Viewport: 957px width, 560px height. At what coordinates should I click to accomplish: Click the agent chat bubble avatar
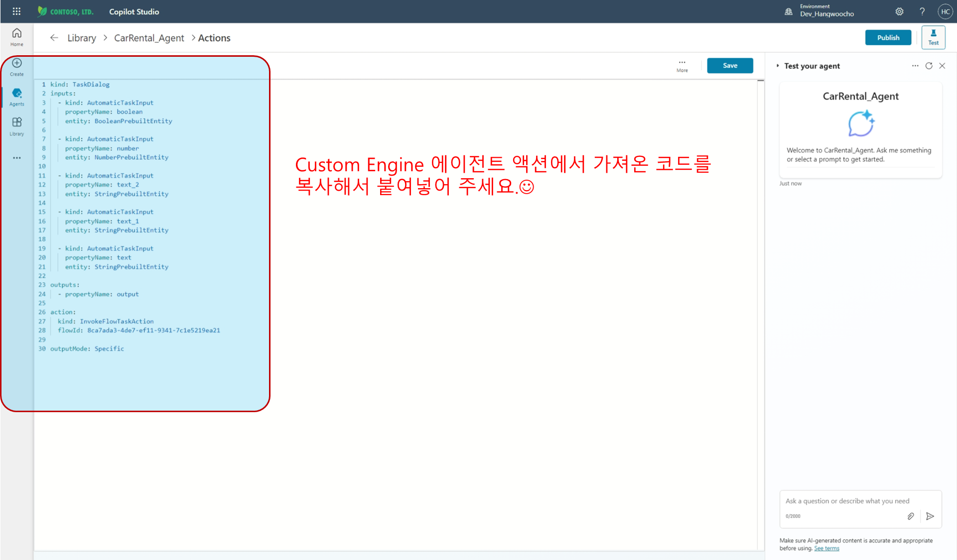pos(861,123)
